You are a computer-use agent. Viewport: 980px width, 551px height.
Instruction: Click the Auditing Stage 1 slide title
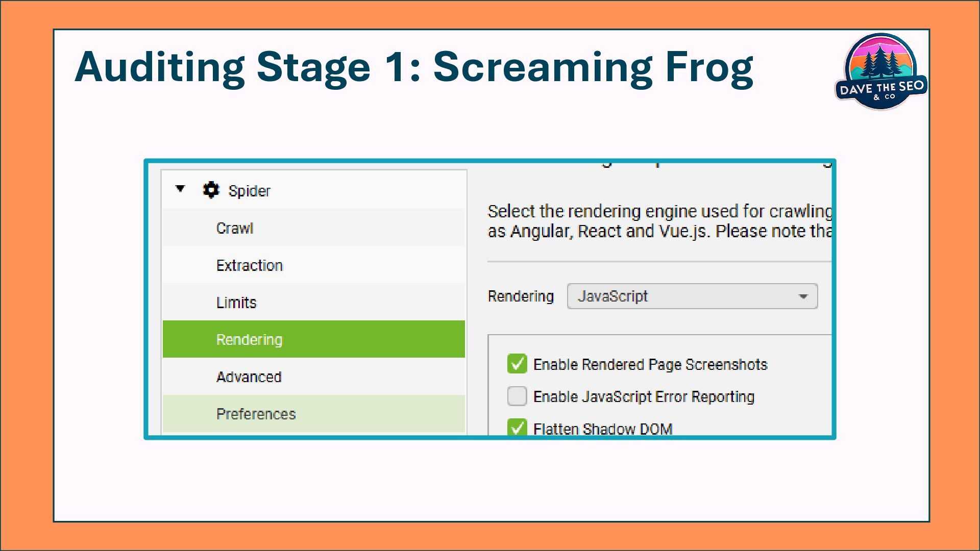coord(413,67)
